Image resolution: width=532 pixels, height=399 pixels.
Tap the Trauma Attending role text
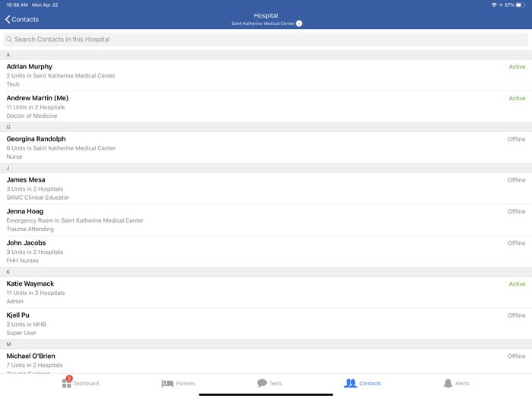tap(30, 229)
